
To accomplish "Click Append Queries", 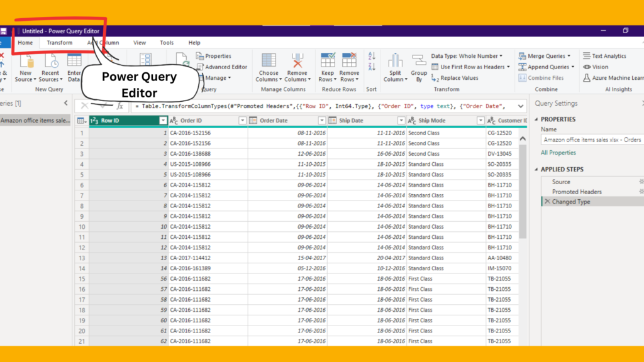I will [x=547, y=67].
